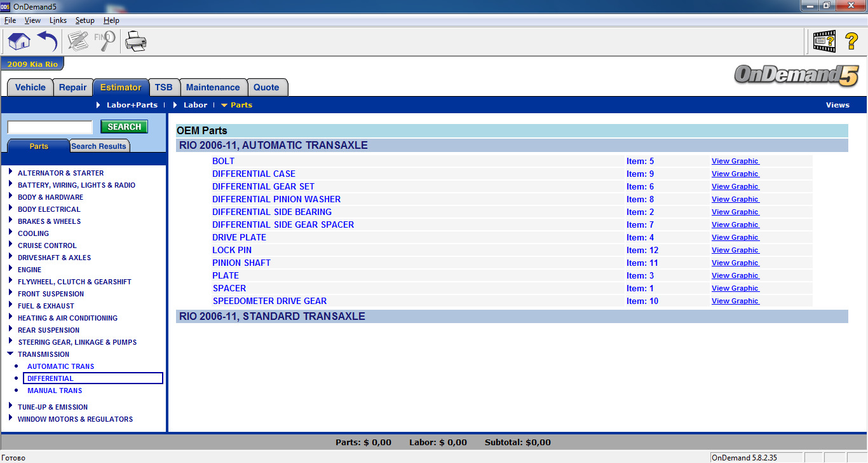Open the Tune-Up & Emission category
Screen dimensions: 868x463
click(x=53, y=407)
